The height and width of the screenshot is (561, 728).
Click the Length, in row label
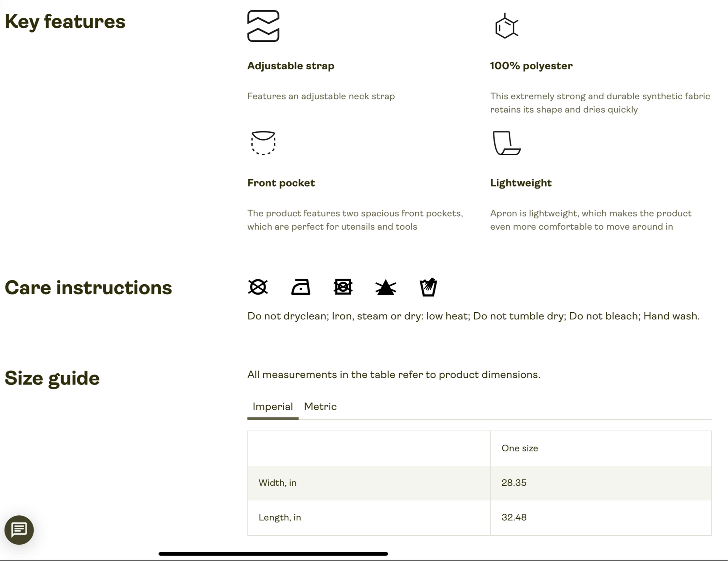(280, 517)
